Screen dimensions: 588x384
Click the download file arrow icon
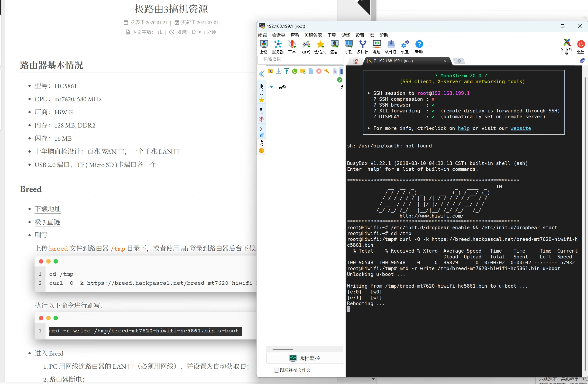[x=278, y=71]
